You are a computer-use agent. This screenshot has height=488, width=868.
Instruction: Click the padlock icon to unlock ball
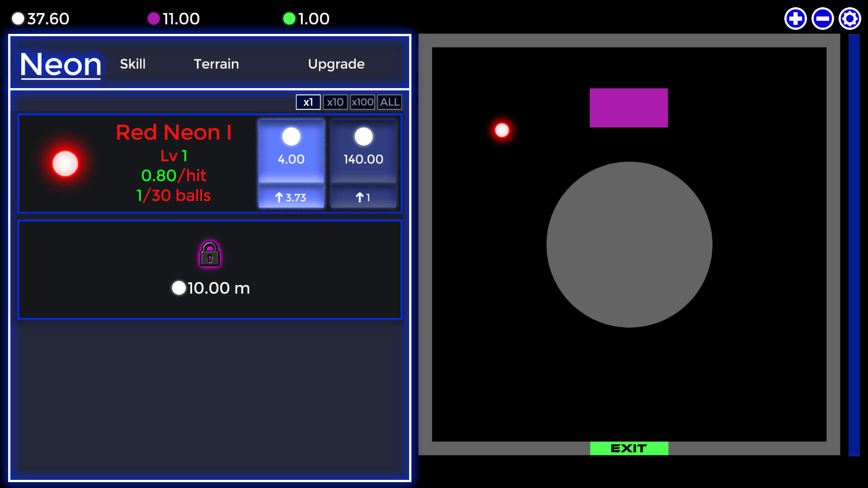pyautogui.click(x=210, y=254)
